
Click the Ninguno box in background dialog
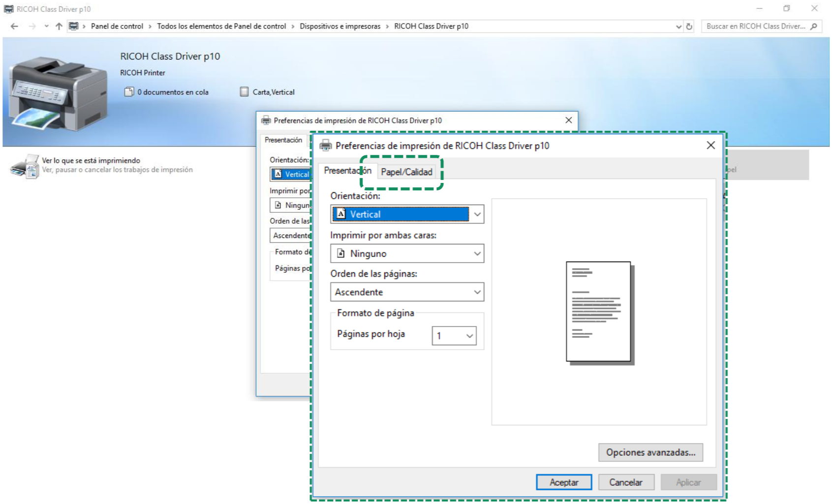point(291,205)
